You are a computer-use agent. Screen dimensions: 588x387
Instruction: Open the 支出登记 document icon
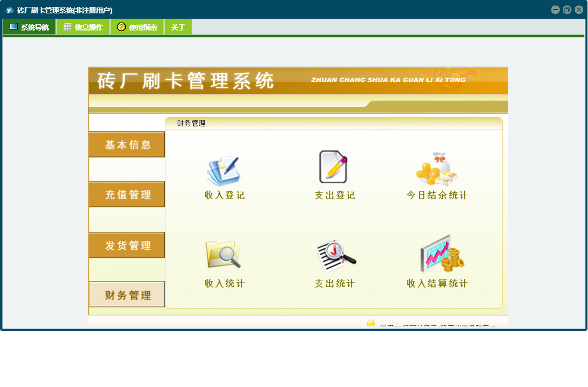pyautogui.click(x=333, y=167)
